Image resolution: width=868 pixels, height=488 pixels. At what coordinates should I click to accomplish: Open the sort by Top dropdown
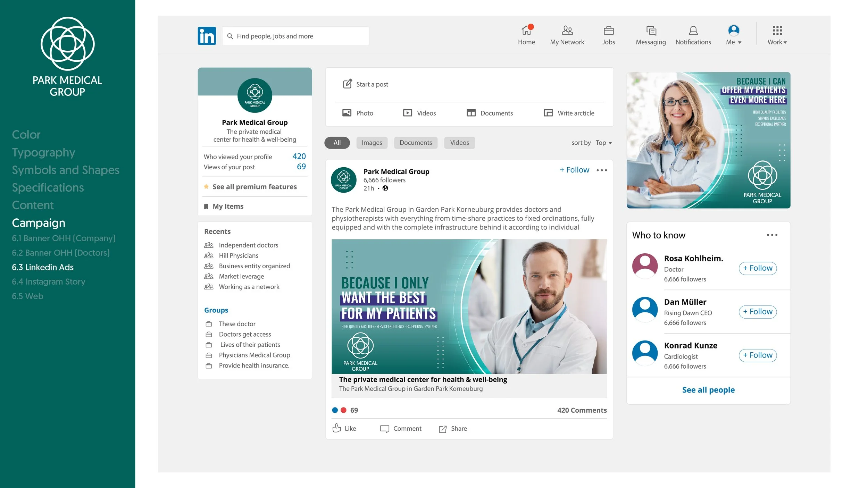[x=603, y=143]
